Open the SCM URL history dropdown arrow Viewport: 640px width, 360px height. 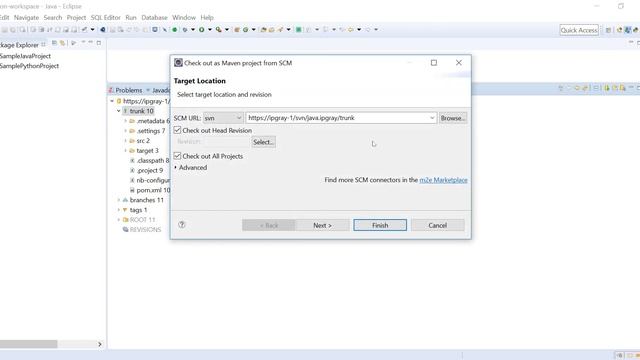click(x=432, y=118)
